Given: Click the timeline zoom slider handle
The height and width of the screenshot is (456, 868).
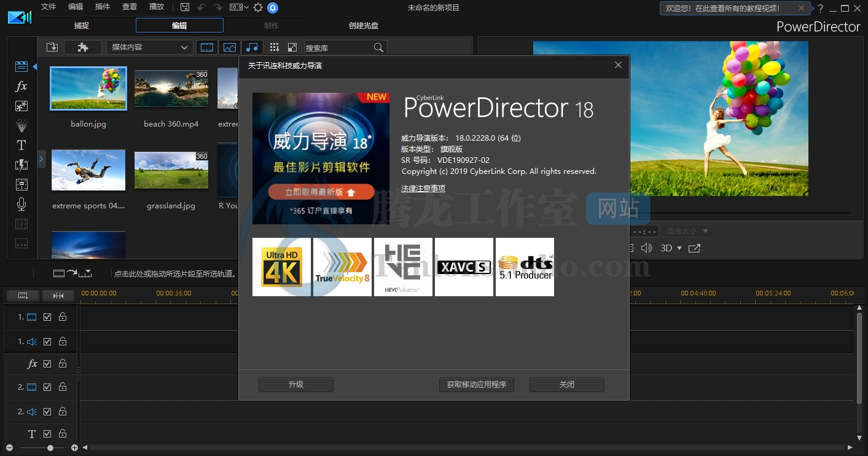Looking at the screenshot, I should coord(50,448).
